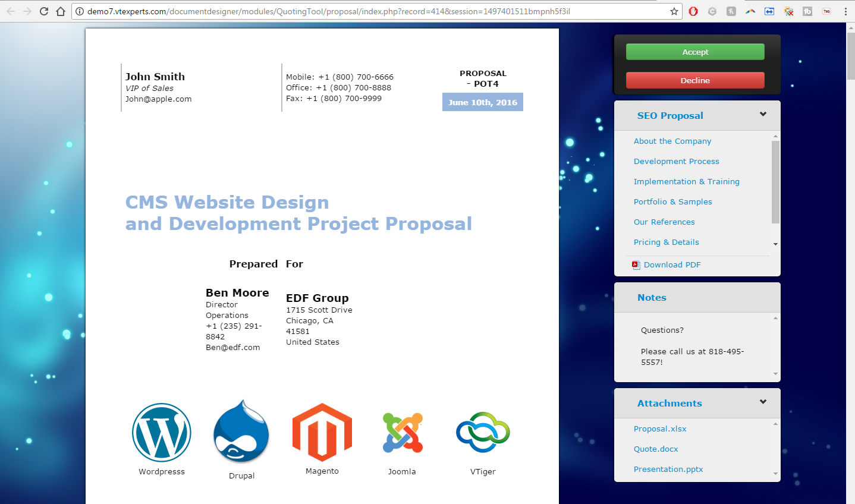Click the John@apple.com email text

158,99
